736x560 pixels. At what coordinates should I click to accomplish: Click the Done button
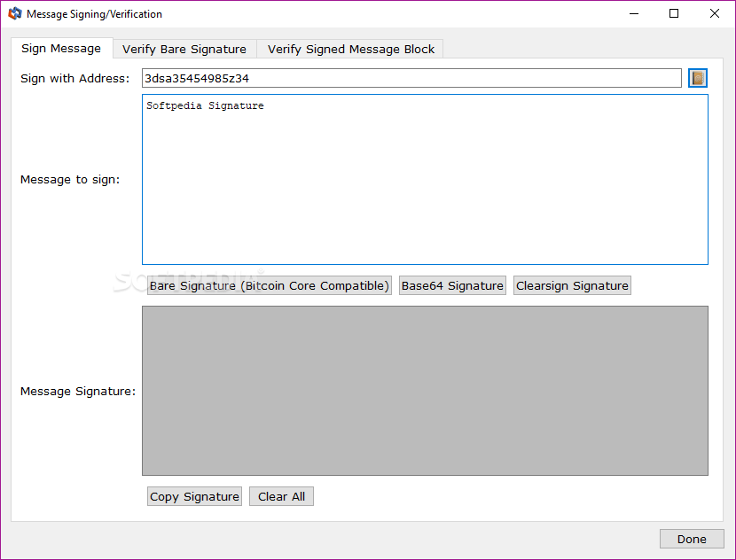[x=692, y=539]
